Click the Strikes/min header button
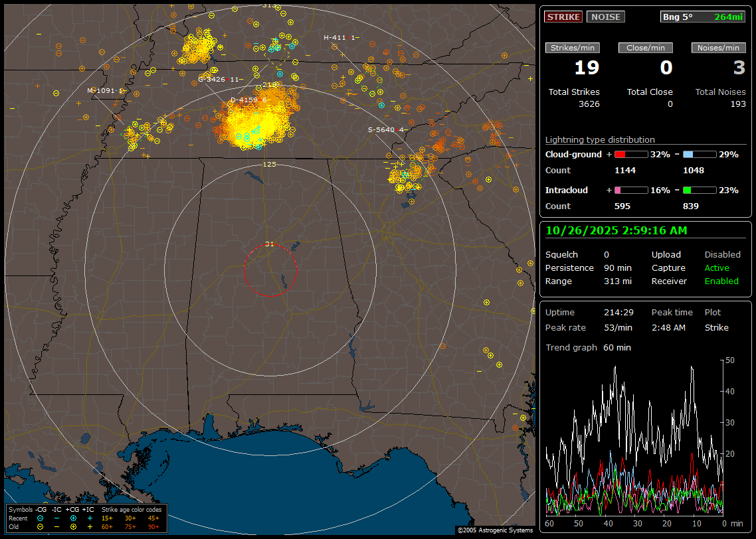This screenshot has height=539, width=756. pos(573,48)
